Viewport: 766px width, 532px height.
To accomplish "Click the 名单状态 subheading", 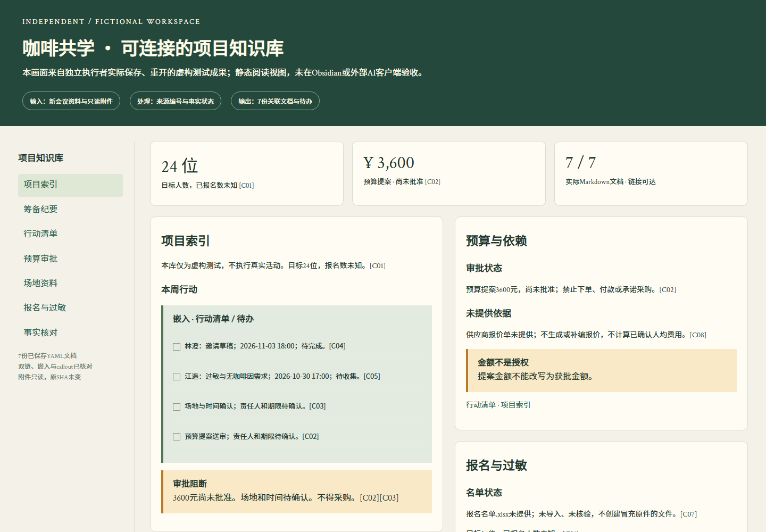I will click(x=484, y=493).
